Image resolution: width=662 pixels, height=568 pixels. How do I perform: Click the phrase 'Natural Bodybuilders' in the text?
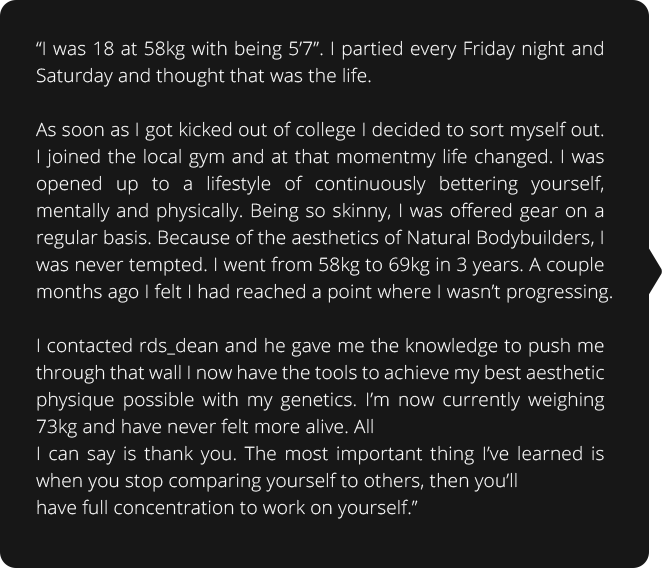point(500,238)
